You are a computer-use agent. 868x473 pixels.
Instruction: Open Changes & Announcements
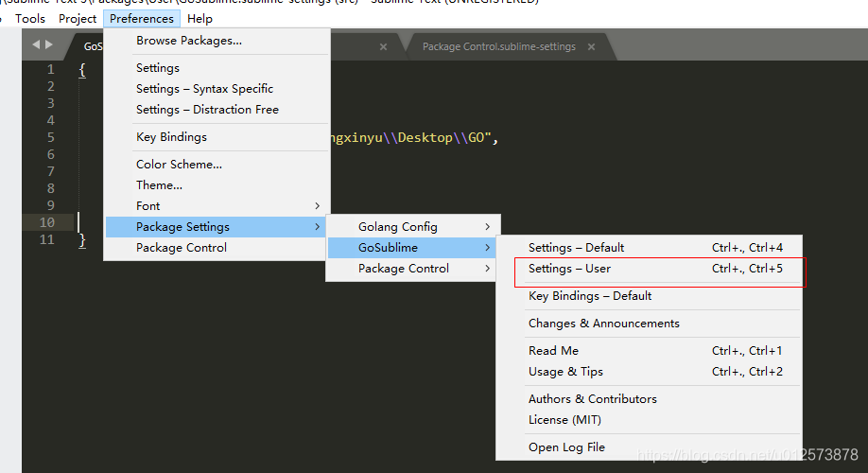click(649, 324)
